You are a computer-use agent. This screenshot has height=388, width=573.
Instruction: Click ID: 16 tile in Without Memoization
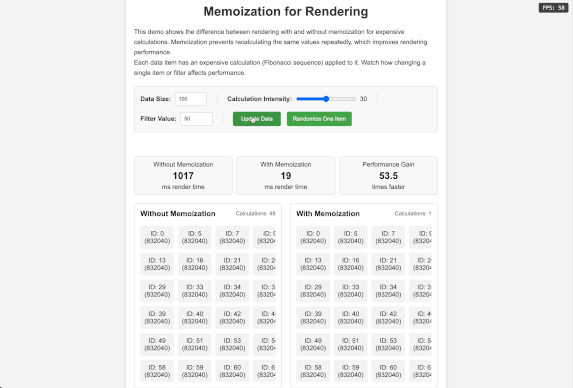[x=194, y=264]
